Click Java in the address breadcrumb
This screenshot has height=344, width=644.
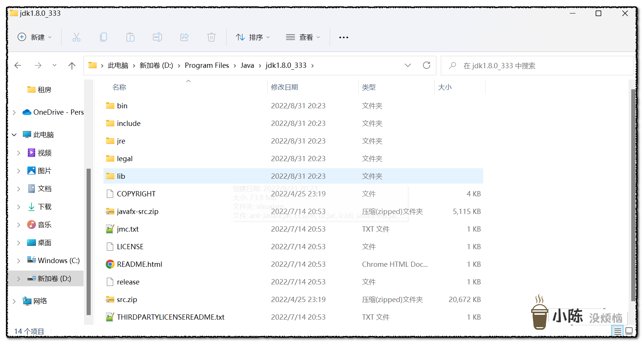[247, 66]
